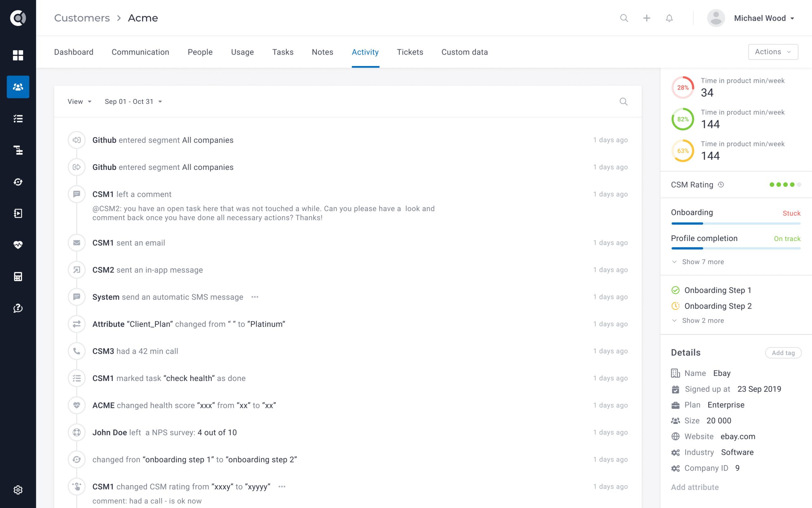Open the ebay.com website link

(737, 437)
